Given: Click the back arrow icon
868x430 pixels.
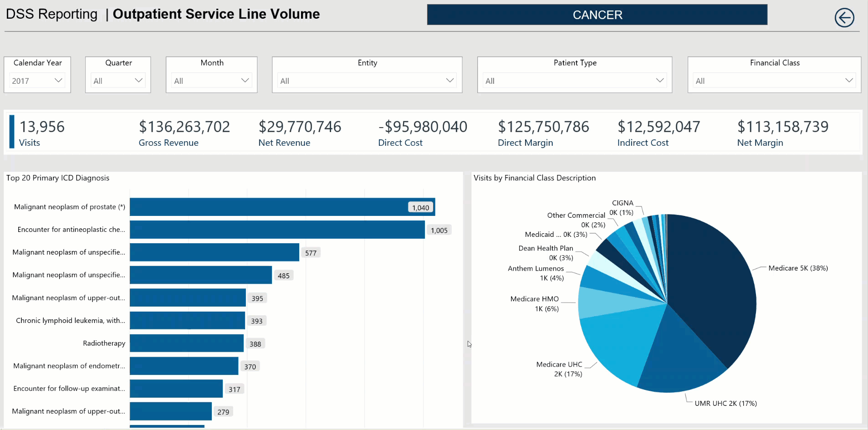Looking at the screenshot, I should [844, 18].
